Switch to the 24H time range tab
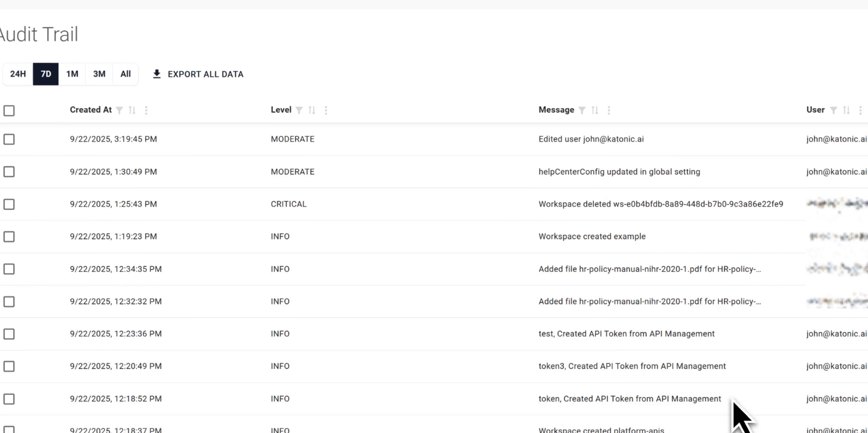868x433 pixels. (x=18, y=74)
